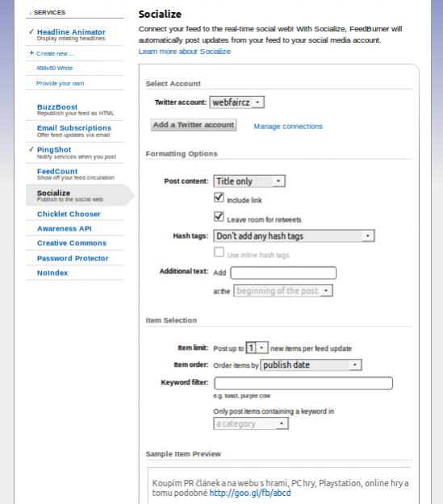This screenshot has width=443, height=504.
Task: Open the Hash tags dropdown
Action: point(294,236)
